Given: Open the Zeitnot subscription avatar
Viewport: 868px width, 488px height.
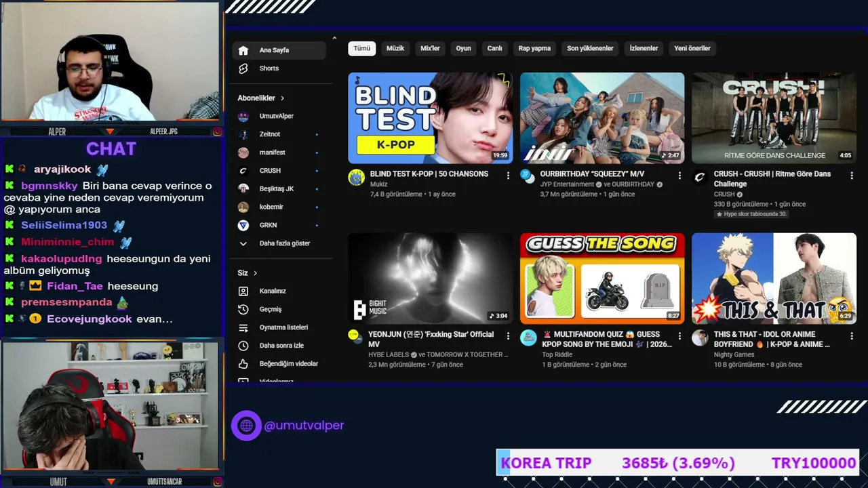Looking at the screenshot, I should tap(243, 134).
